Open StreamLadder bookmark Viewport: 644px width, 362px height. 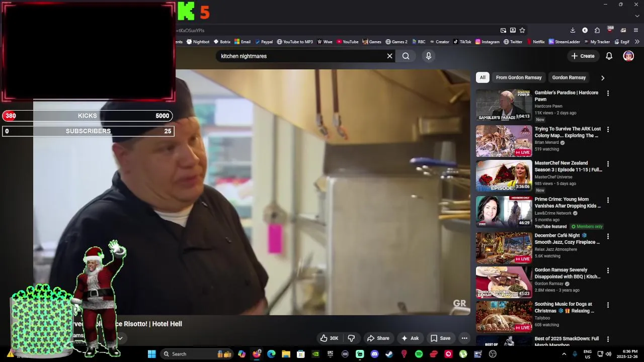coord(565,42)
